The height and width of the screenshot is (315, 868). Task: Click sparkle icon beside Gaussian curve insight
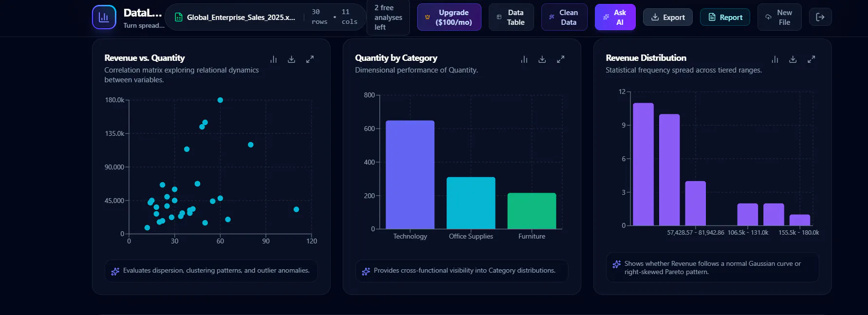click(616, 264)
